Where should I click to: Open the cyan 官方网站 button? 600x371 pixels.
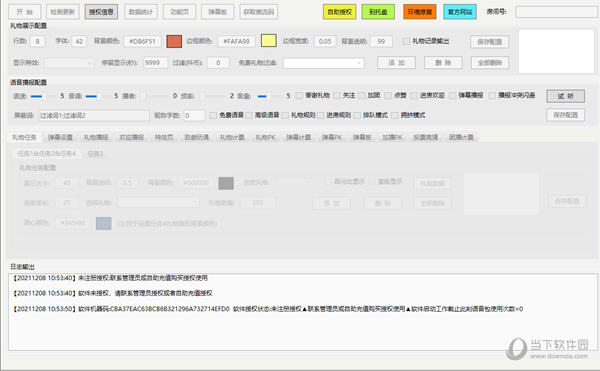(460, 12)
